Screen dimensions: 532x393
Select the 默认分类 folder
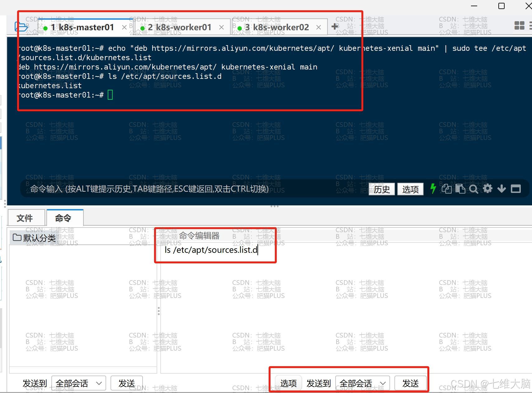pos(34,238)
